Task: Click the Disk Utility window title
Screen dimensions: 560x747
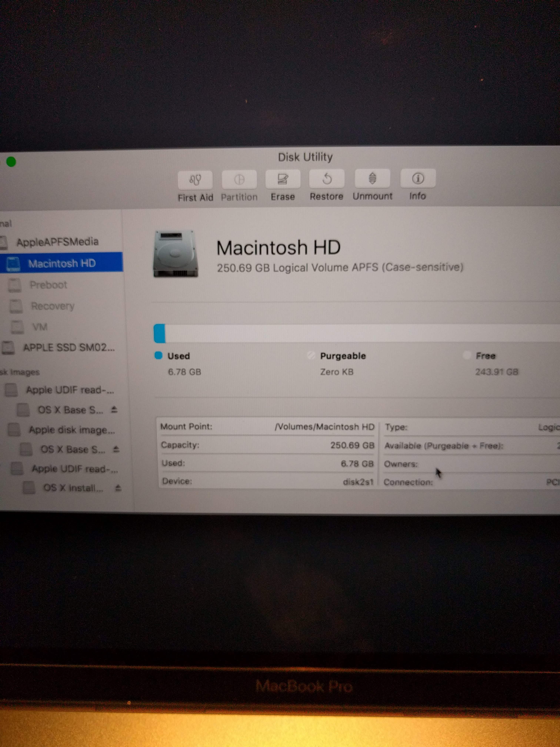Action: (x=305, y=157)
